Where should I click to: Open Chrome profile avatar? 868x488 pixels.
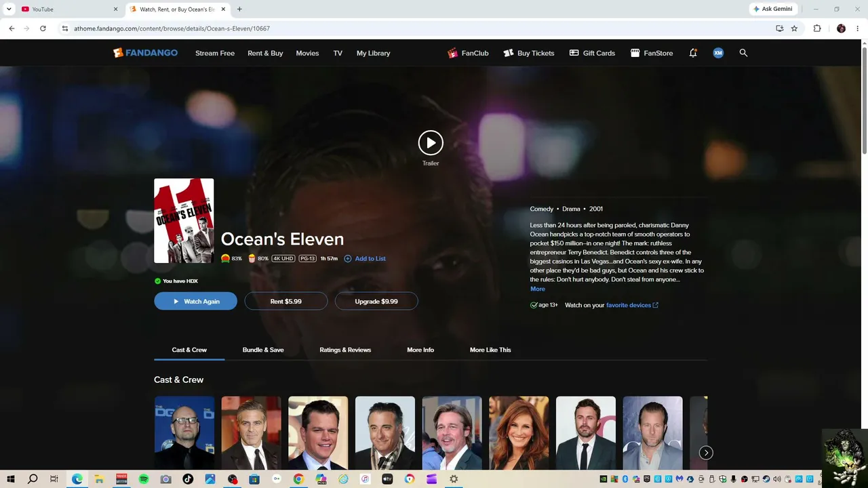(x=842, y=28)
